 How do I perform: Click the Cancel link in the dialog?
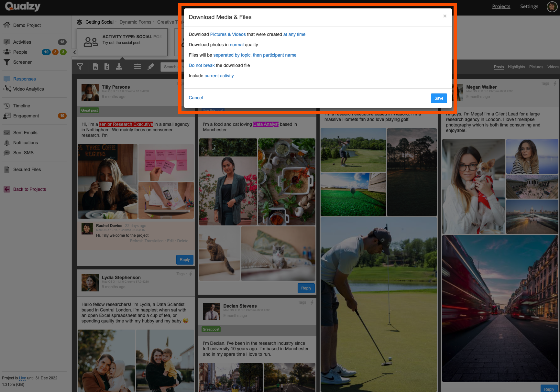(196, 98)
